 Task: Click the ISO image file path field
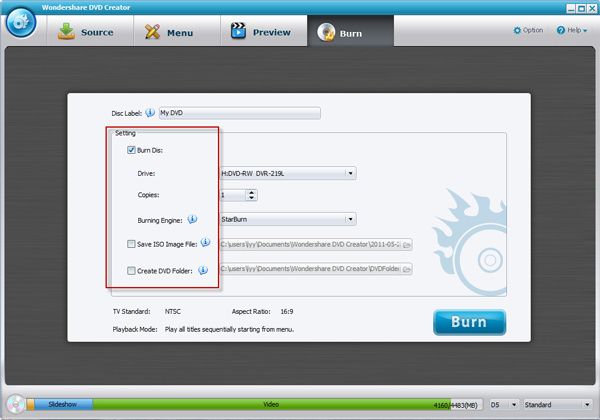311,244
